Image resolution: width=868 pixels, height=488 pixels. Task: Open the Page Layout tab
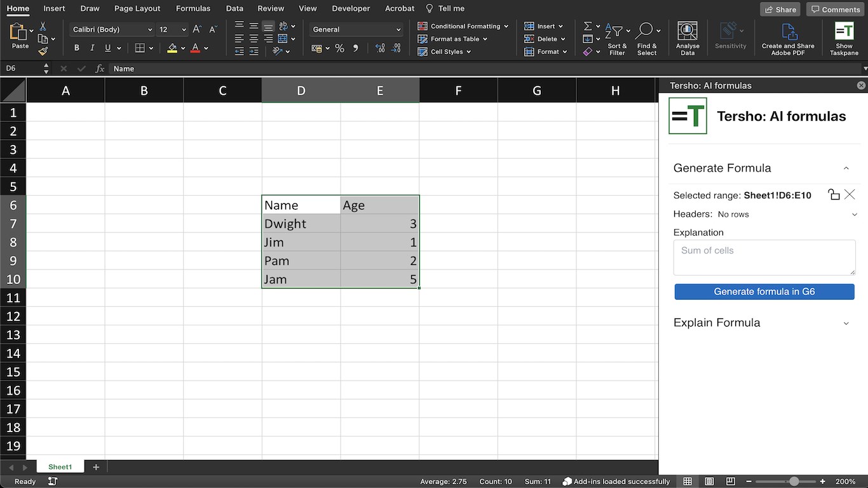[x=137, y=8]
